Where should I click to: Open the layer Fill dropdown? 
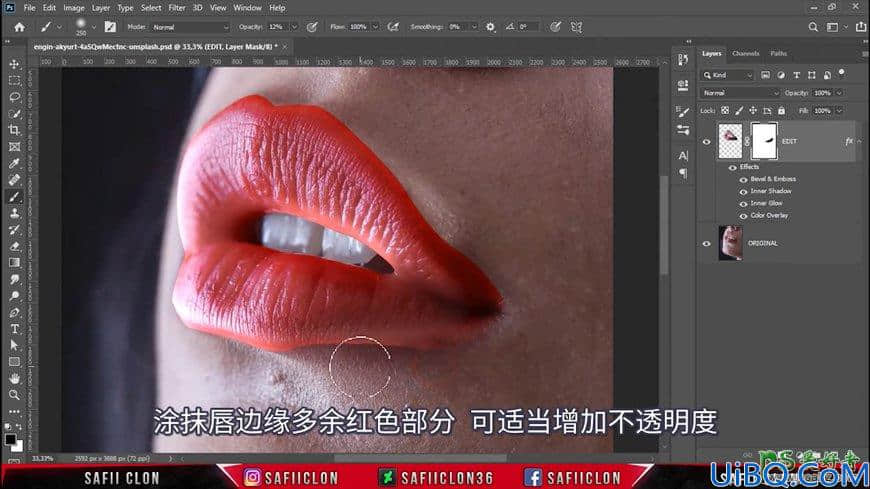point(839,111)
